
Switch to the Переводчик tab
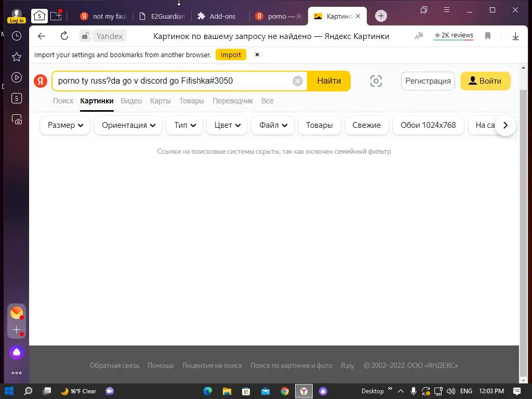233,101
